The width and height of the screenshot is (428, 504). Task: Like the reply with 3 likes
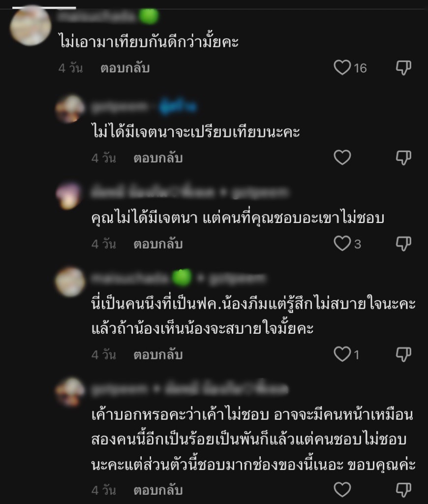(x=342, y=243)
